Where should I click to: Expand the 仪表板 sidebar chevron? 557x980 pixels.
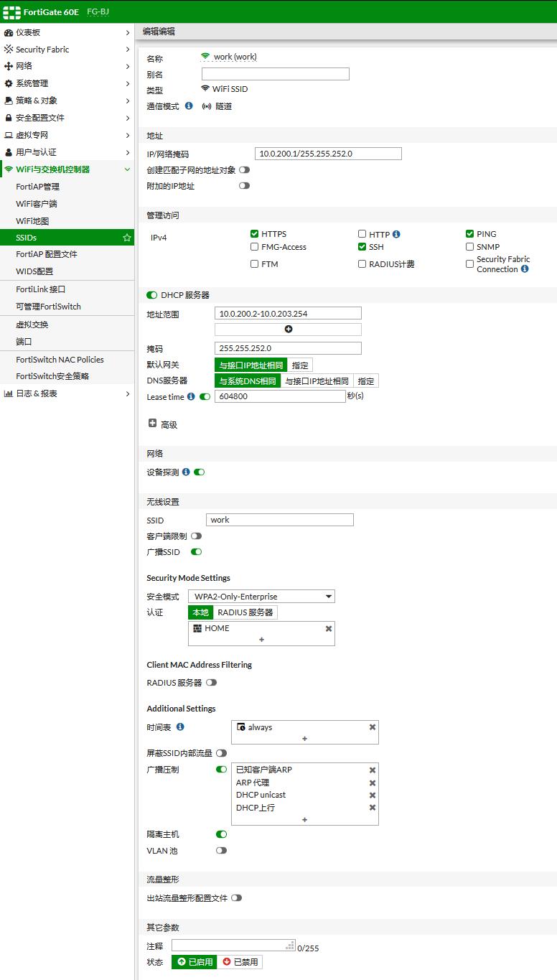click(127, 33)
